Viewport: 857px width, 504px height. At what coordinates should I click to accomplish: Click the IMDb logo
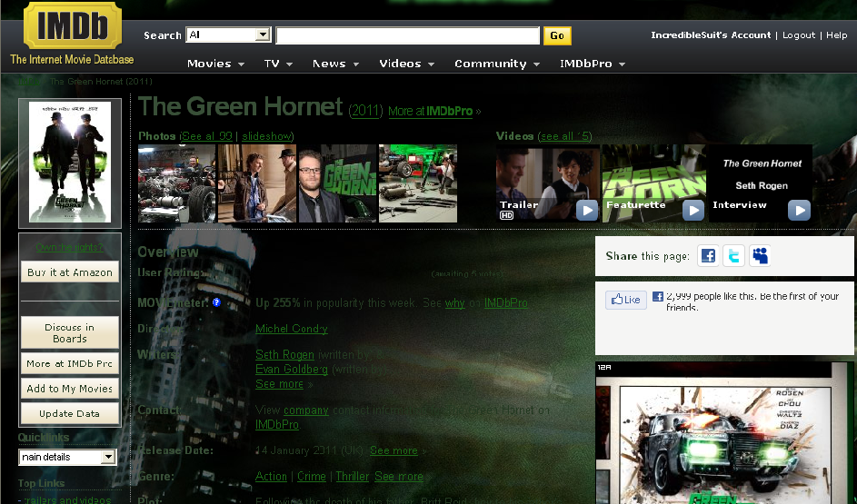[x=72, y=25]
